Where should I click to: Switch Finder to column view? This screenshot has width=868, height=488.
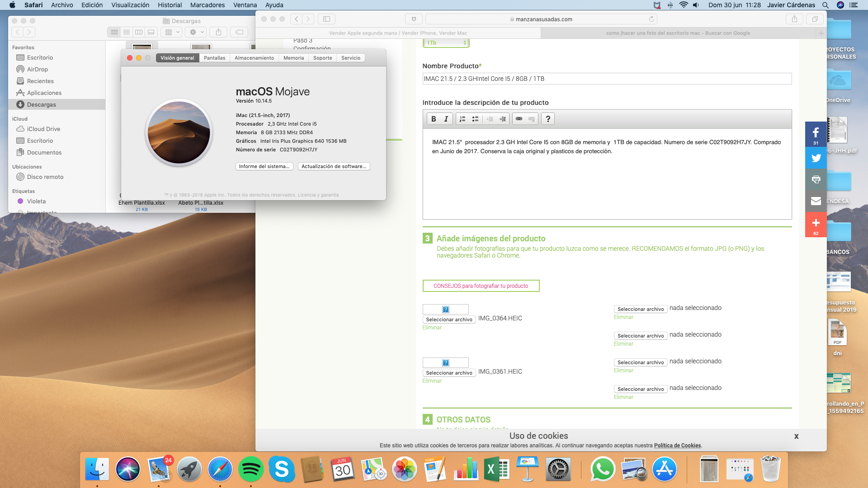click(139, 32)
